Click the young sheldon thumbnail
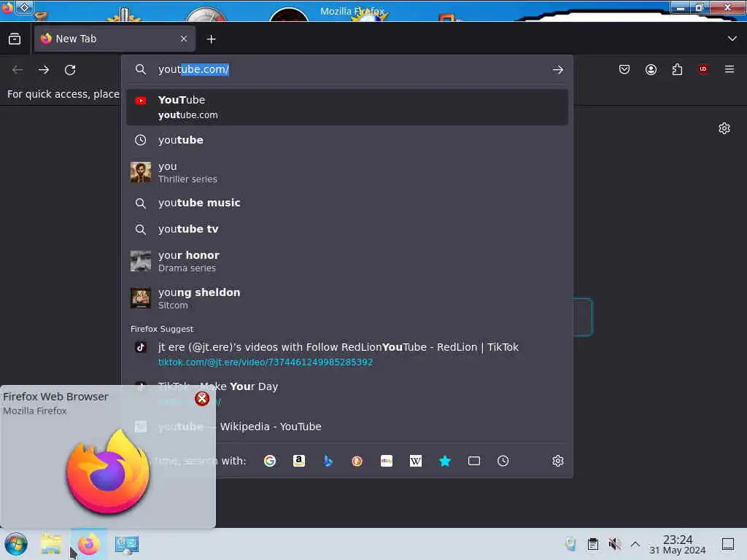 141,298
